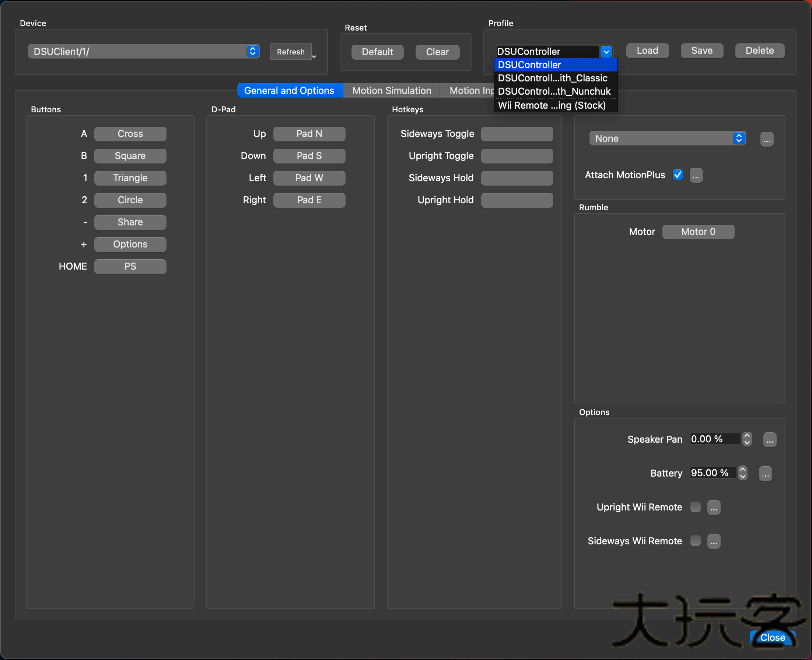Open the DSUClient/1/ device dropdown
Screen dimensions: 812x660
pyautogui.click(x=143, y=51)
